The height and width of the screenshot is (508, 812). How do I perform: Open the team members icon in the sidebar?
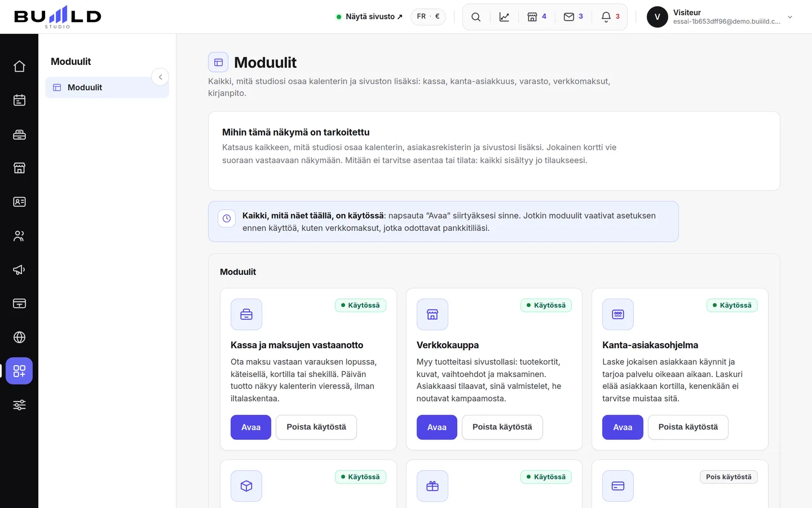point(19,236)
